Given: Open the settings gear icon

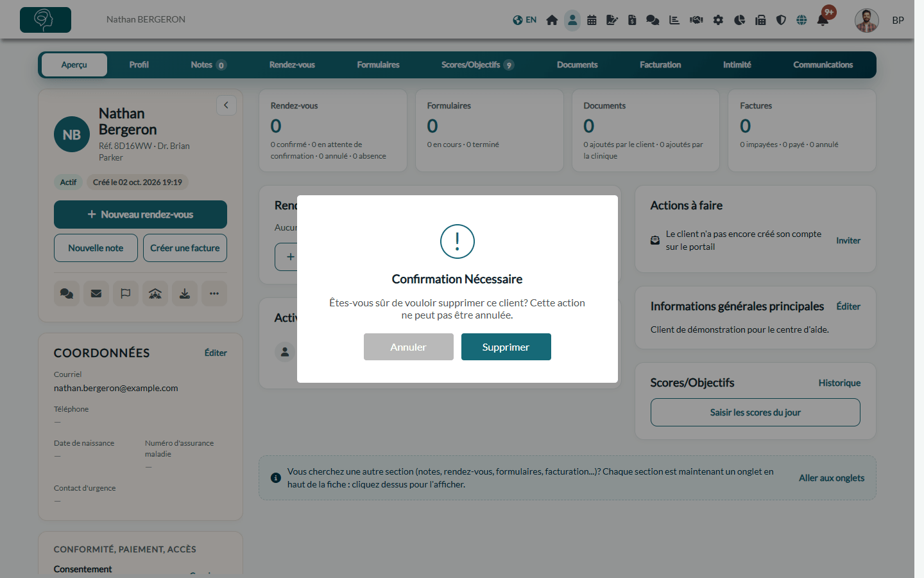Looking at the screenshot, I should point(718,20).
